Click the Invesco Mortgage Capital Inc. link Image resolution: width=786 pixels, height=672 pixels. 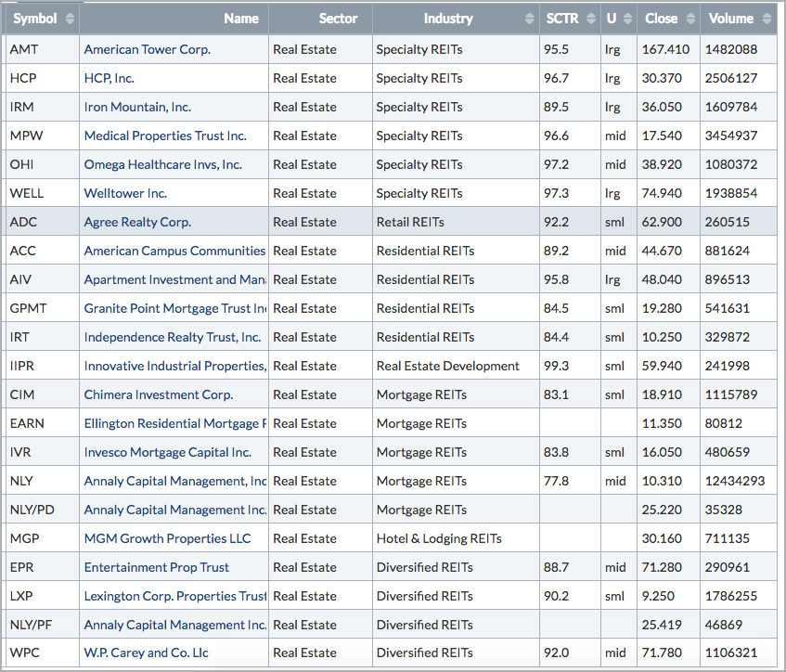coord(167,452)
